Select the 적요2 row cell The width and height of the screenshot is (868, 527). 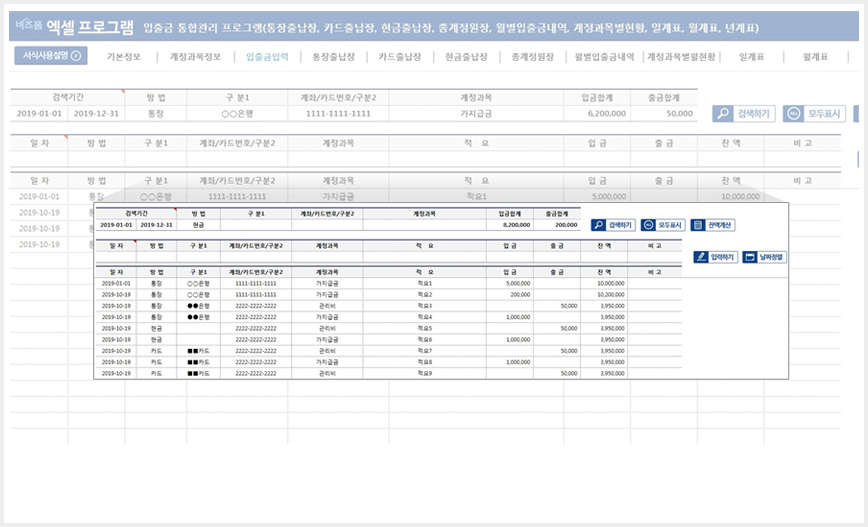click(425, 295)
